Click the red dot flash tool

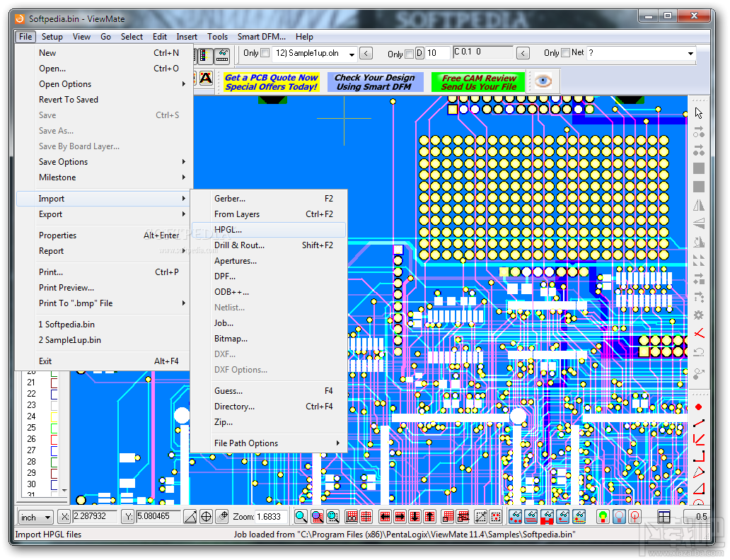tap(698, 407)
